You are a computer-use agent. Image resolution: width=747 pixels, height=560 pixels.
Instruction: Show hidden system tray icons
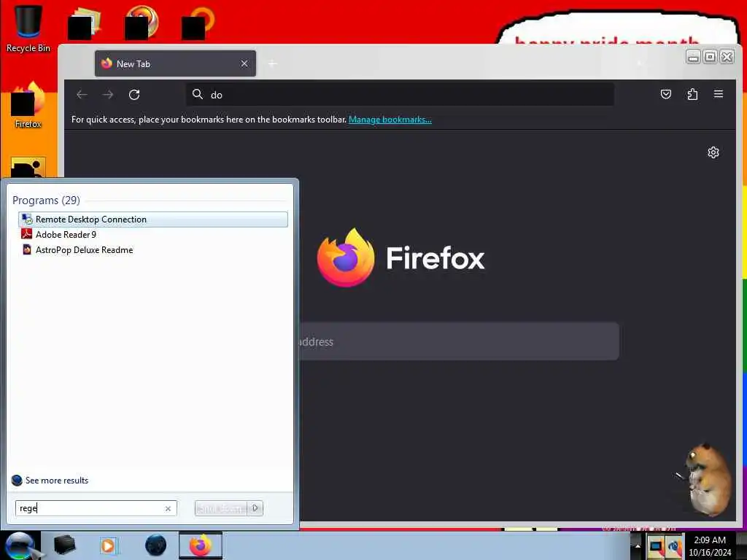pyautogui.click(x=638, y=546)
